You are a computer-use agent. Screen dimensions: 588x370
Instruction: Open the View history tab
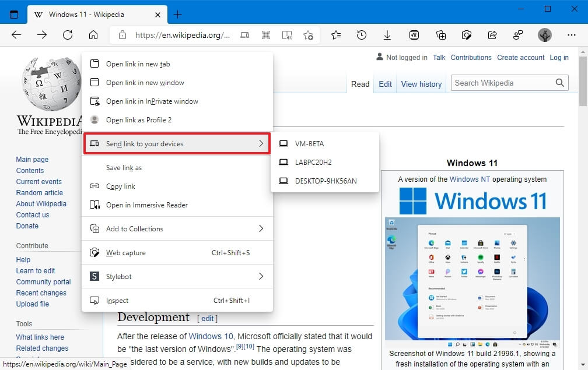click(421, 84)
